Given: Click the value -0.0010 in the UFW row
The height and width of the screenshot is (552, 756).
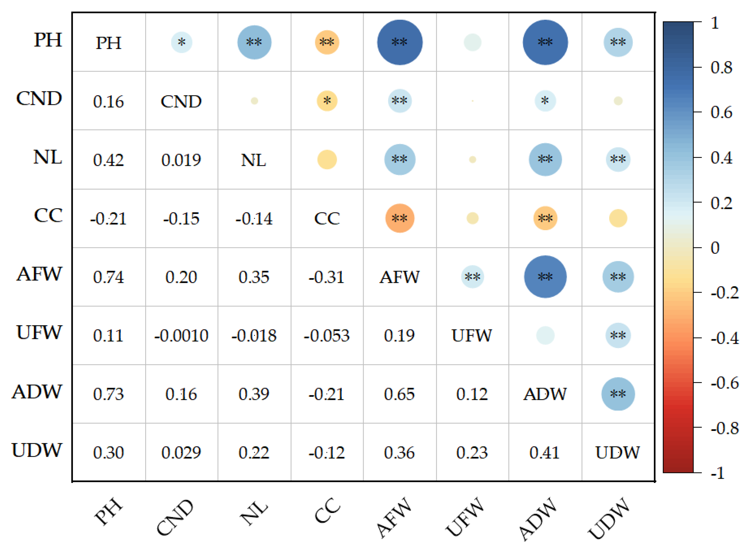Looking at the screenshot, I should (181, 335).
